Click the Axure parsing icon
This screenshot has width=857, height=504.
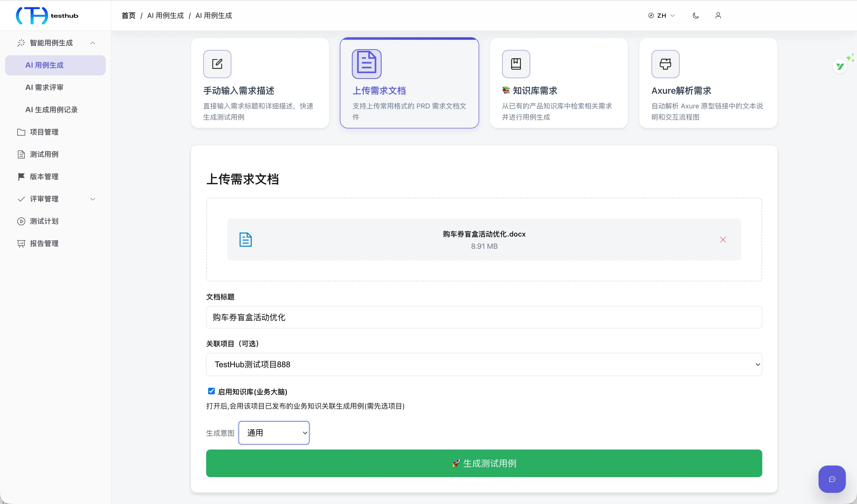click(x=666, y=64)
